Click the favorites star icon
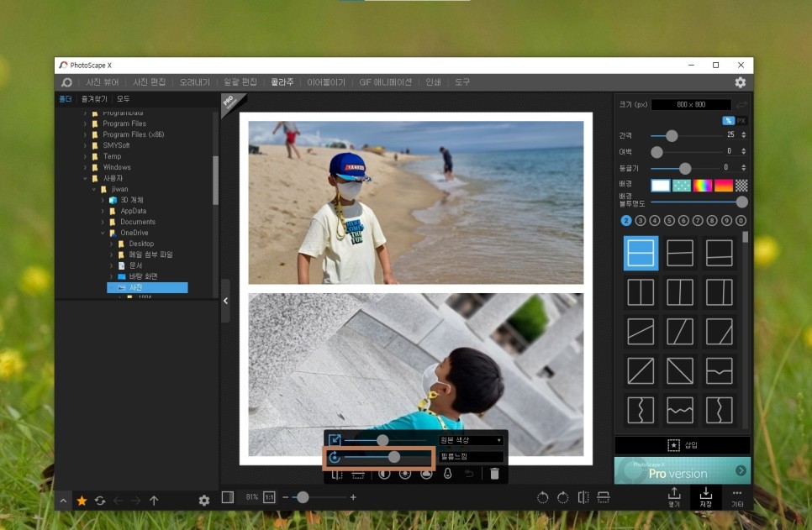The image size is (812, 530). pos(82,501)
